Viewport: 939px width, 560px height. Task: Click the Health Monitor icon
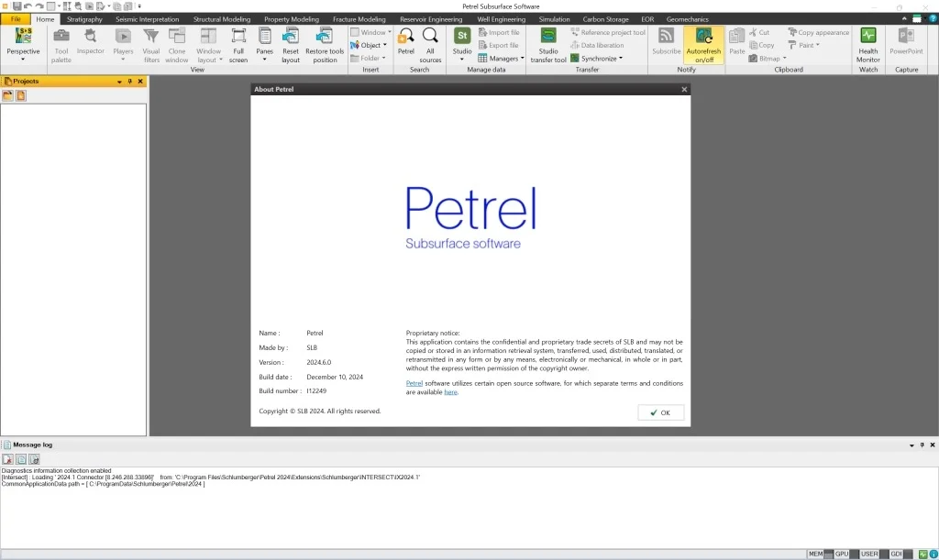pos(867,44)
